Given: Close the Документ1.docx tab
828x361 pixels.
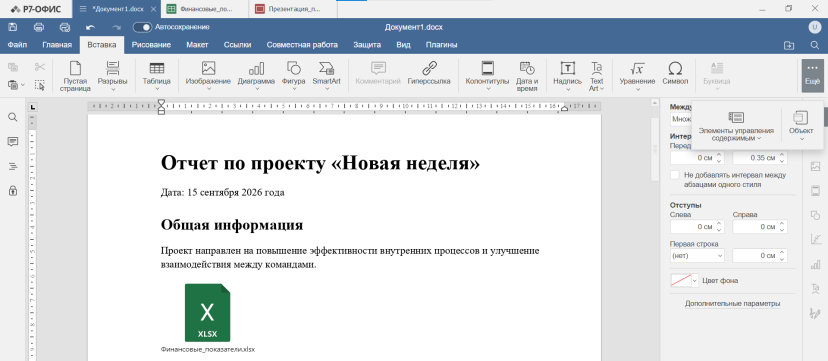Looking at the screenshot, I should [x=153, y=9].
